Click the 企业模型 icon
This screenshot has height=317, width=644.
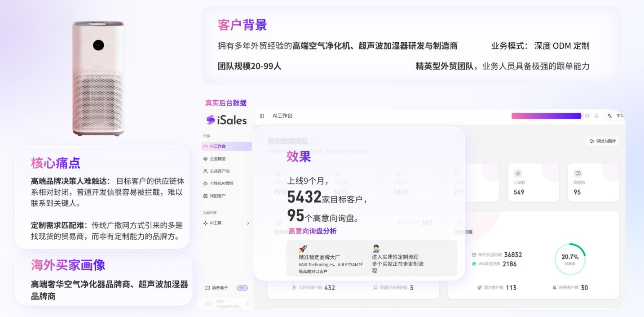206,159
